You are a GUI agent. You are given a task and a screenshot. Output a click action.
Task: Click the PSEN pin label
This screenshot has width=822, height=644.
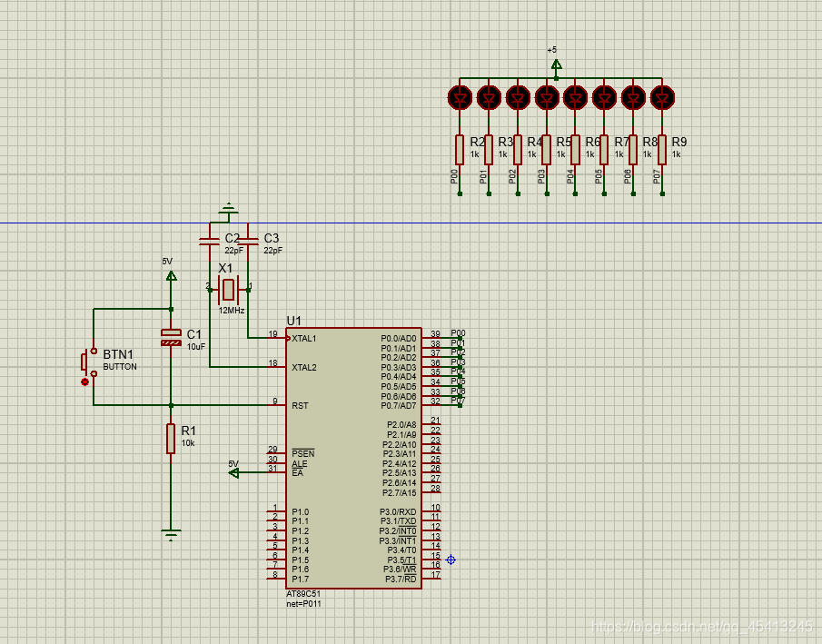(x=303, y=453)
